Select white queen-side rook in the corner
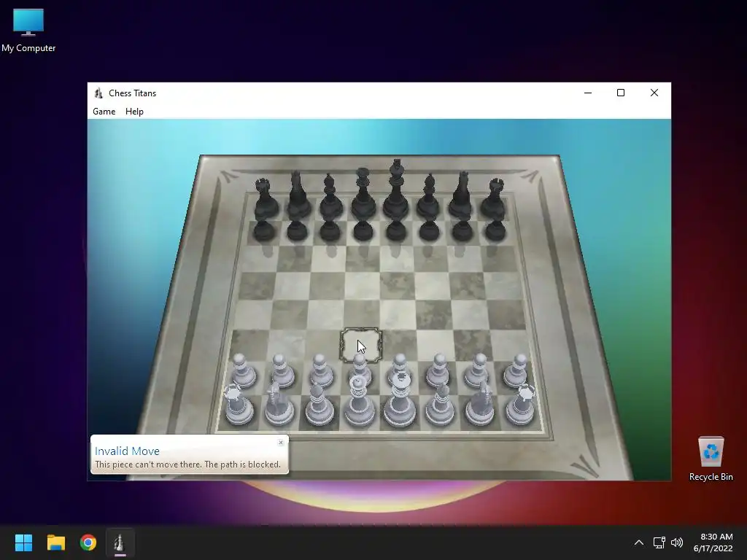Image resolution: width=747 pixels, height=560 pixels. pos(239,405)
